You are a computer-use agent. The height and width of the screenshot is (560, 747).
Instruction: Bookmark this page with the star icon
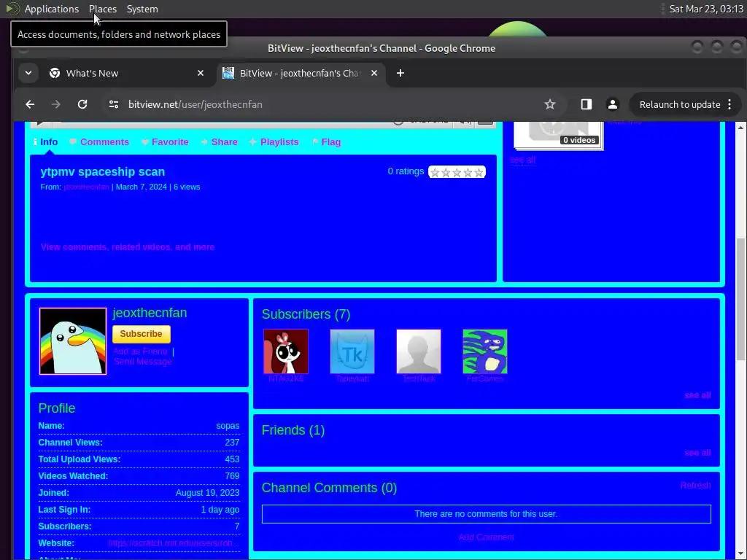[550, 104]
